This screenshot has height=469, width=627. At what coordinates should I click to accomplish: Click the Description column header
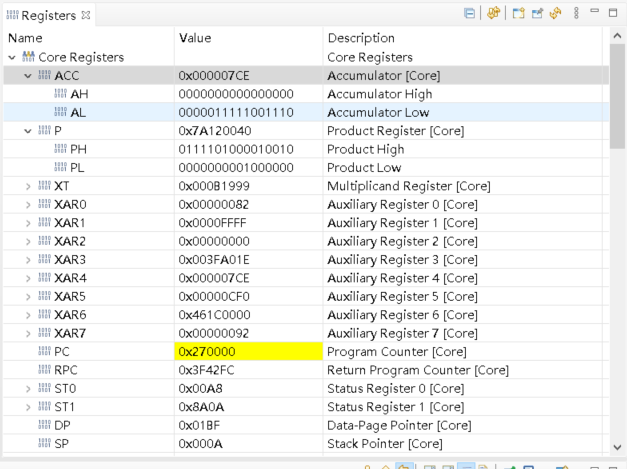[361, 38]
